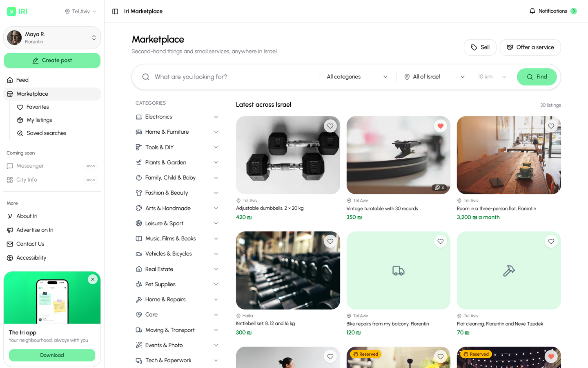This screenshot has height=368, width=588.
Task: Select Marketplace in sidebar
Action: click(52, 94)
